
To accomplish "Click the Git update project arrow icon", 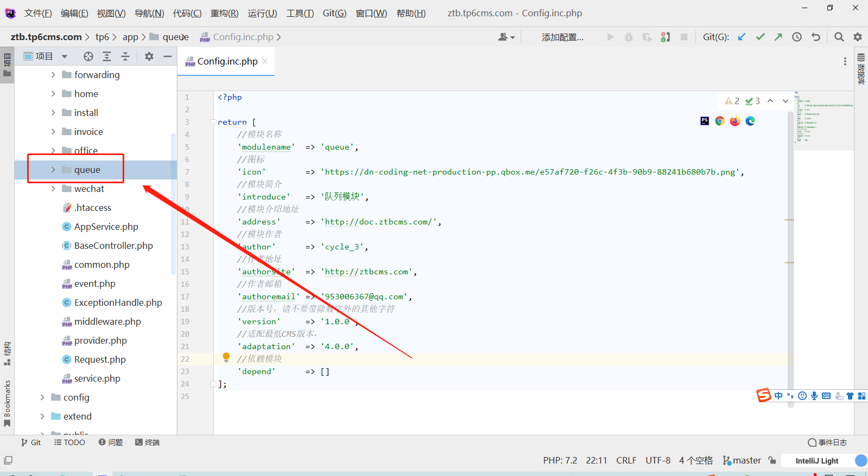I will coord(742,37).
